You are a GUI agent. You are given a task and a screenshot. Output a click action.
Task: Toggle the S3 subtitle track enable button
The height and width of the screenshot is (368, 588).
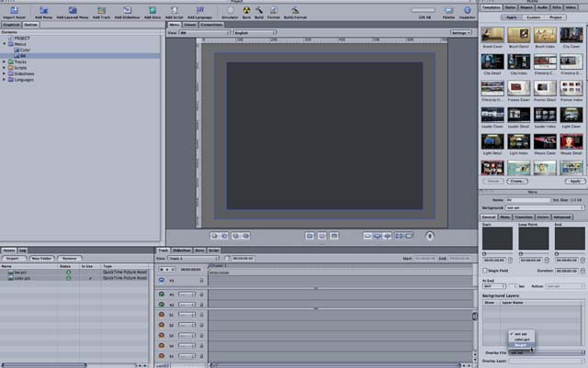[x=162, y=336]
